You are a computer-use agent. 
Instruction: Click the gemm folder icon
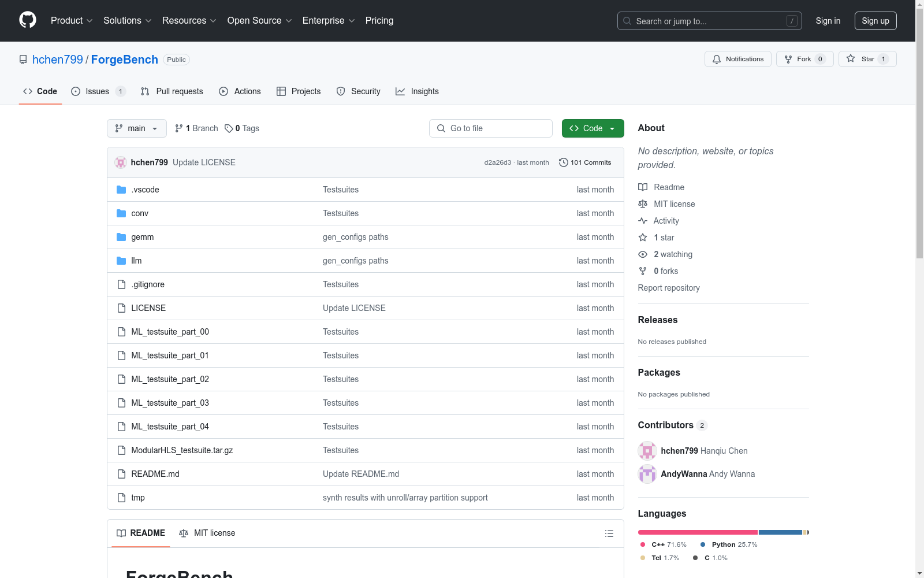pos(121,237)
